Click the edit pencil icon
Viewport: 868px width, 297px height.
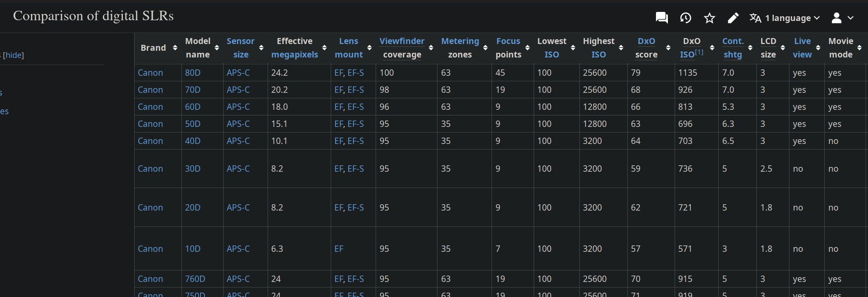click(733, 18)
